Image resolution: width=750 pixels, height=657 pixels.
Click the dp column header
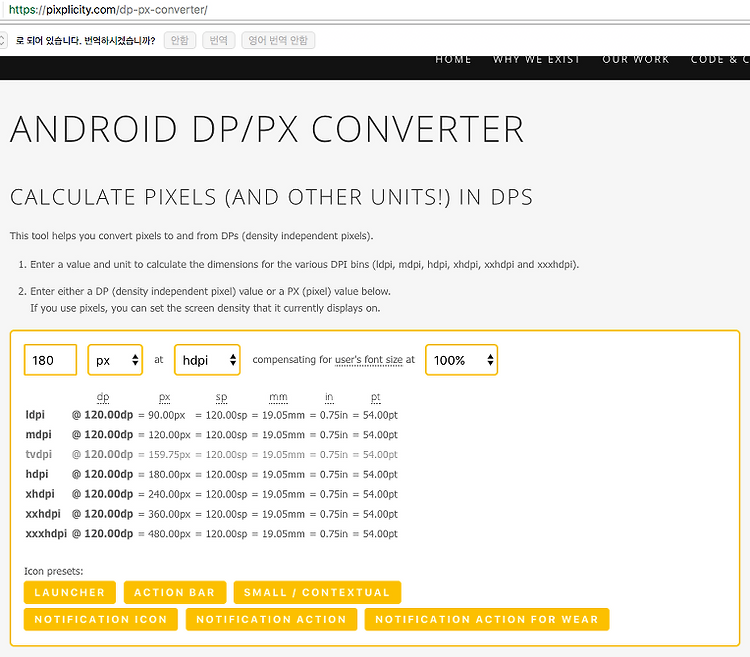coord(103,397)
